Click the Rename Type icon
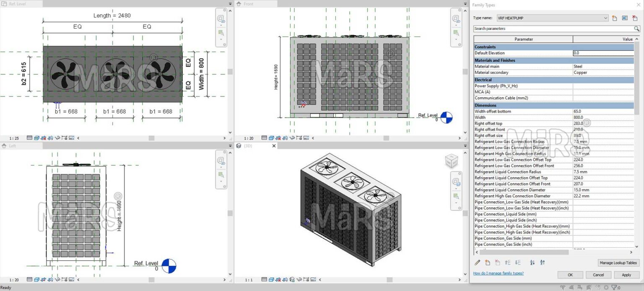644x291 pixels. tap(625, 18)
